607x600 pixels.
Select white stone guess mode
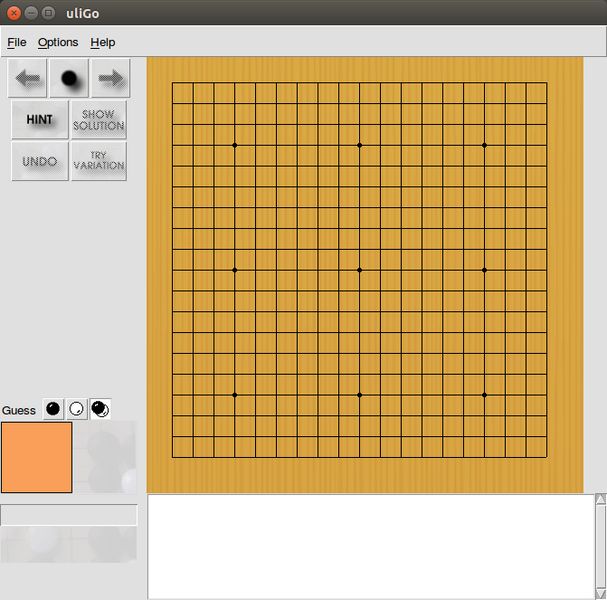point(76,409)
